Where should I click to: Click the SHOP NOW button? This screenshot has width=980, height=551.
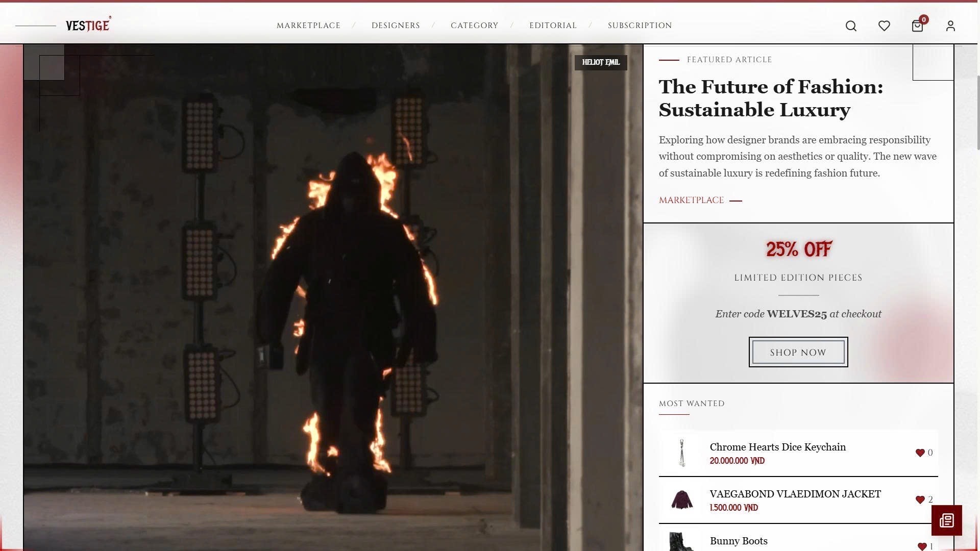click(x=798, y=352)
